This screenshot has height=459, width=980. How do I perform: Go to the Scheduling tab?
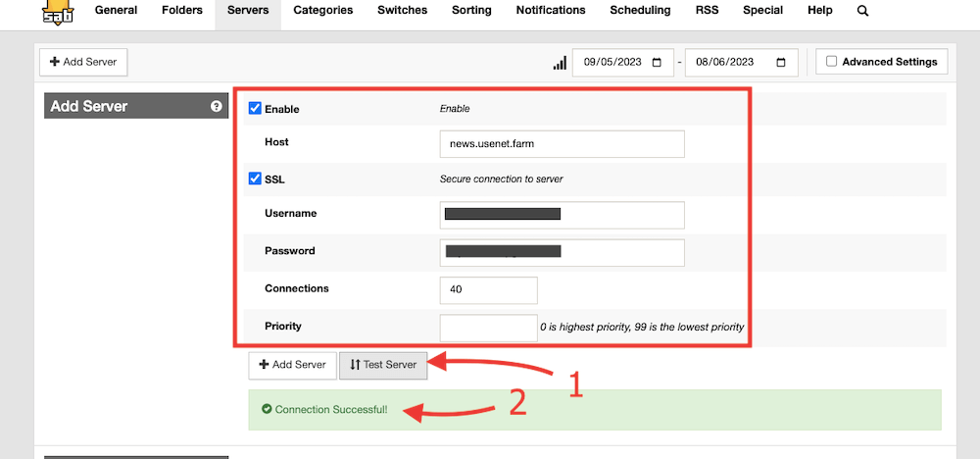pyautogui.click(x=640, y=11)
